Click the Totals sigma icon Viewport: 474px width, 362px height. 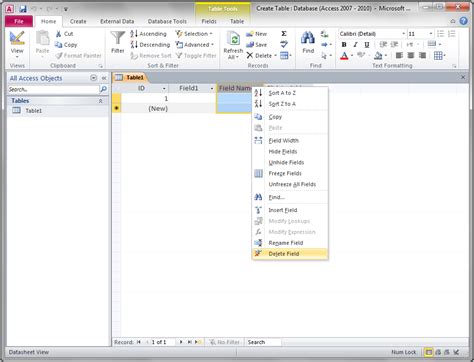pos(284,34)
